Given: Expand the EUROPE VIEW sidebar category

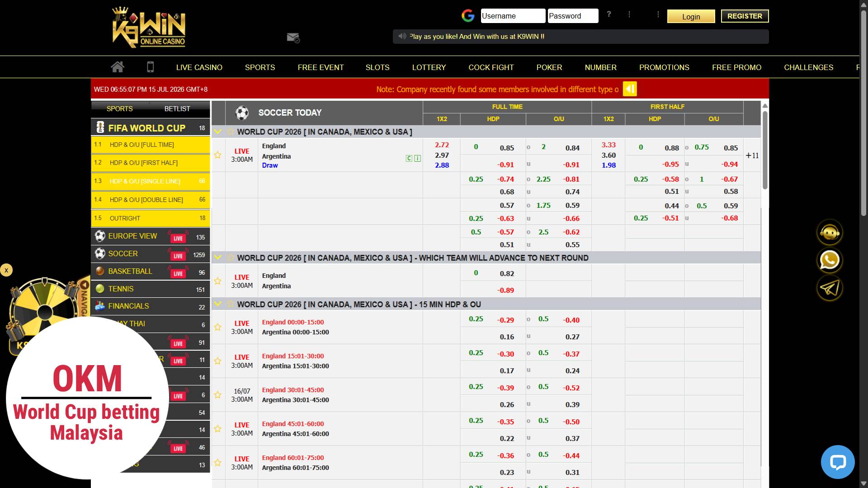Looking at the screenshot, I should pyautogui.click(x=151, y=236).
